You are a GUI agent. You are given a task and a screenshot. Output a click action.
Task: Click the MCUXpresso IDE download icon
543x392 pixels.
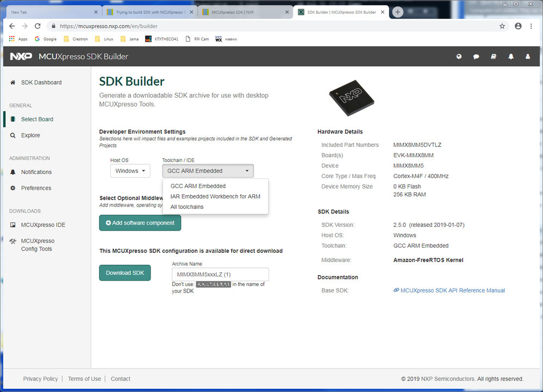coord(13,225)
